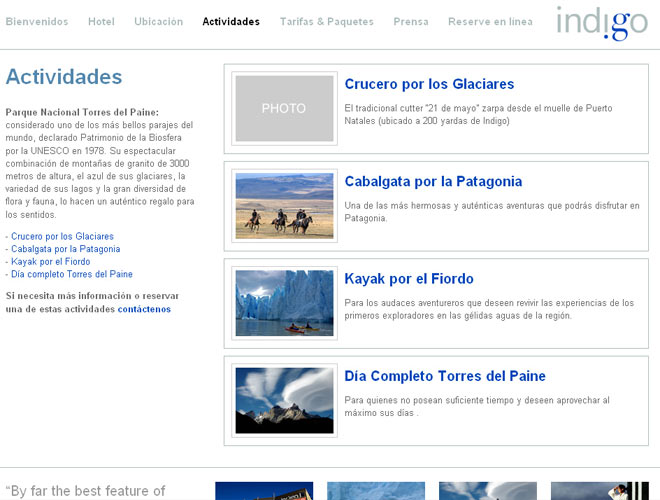Image resolution: width=660 pixels, height=500 pixels.
Task: Click the quote By far the best feature of
Action: coord(85,491)
